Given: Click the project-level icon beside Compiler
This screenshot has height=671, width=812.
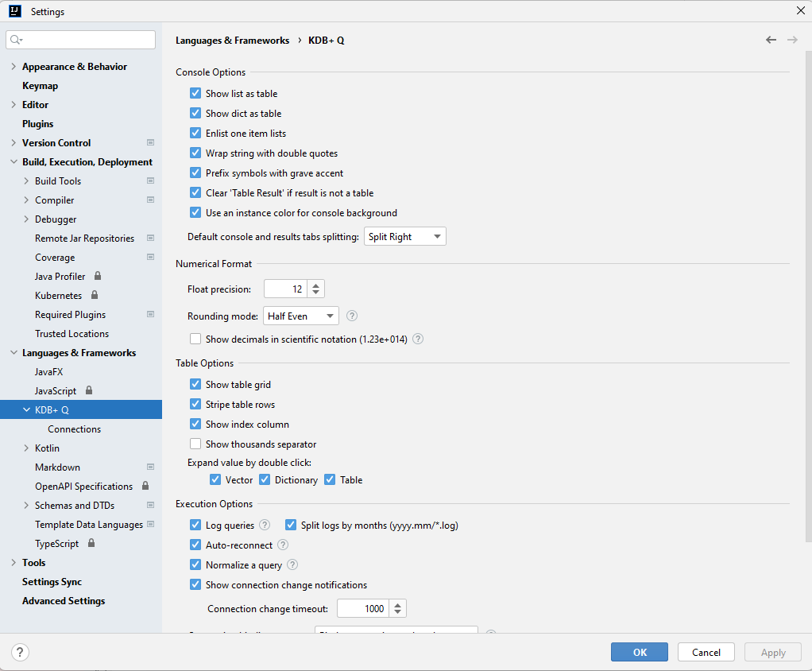Looking at the screenshot, I should click(151, 200).
